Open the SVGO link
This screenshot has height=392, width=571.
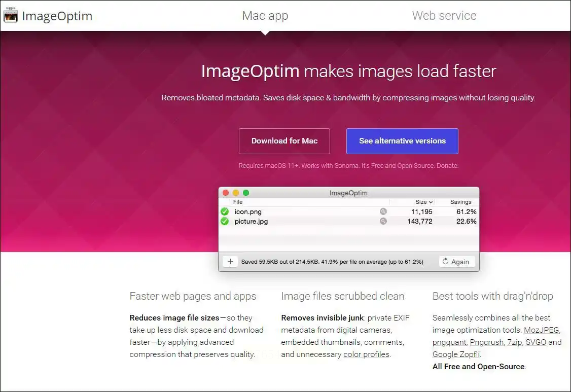click(536, 342)
